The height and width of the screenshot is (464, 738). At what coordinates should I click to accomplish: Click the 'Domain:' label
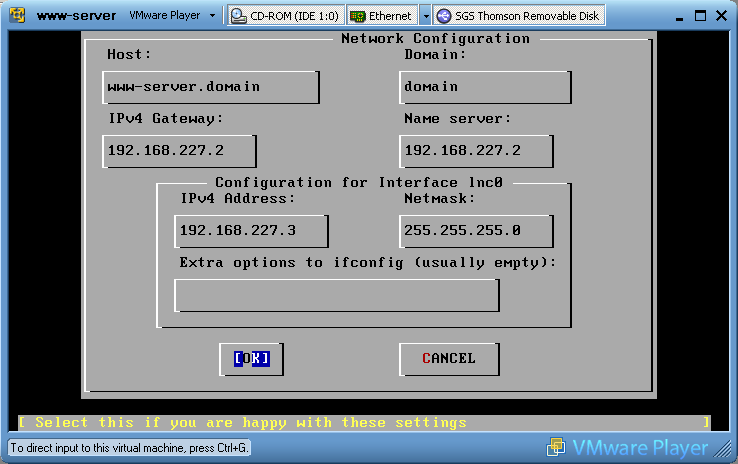[x=435, y=55]
